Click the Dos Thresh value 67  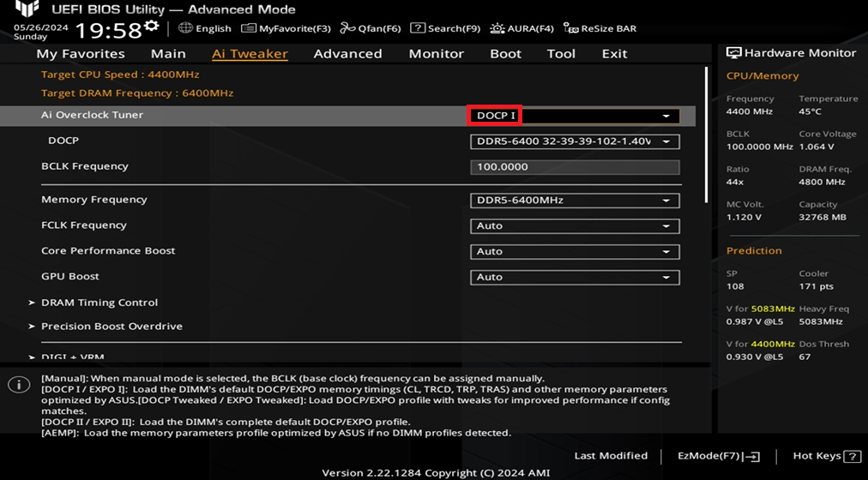click(805, 357)
